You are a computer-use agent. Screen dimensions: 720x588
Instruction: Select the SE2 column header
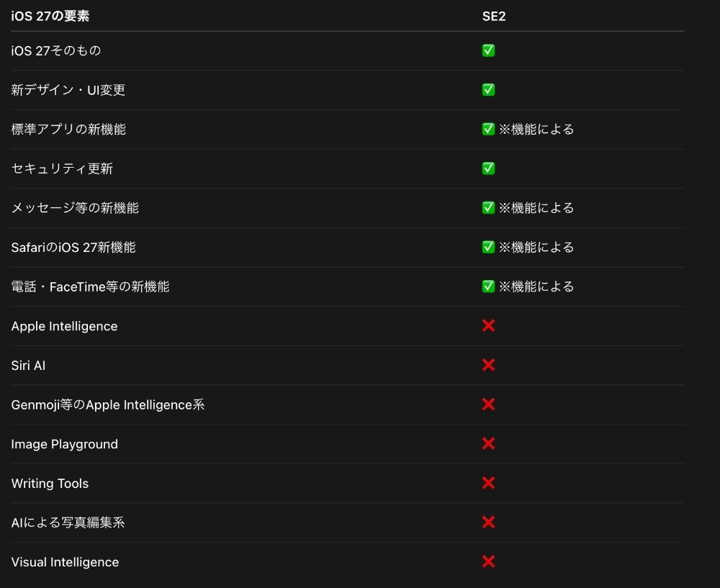(x=494, y=16)
